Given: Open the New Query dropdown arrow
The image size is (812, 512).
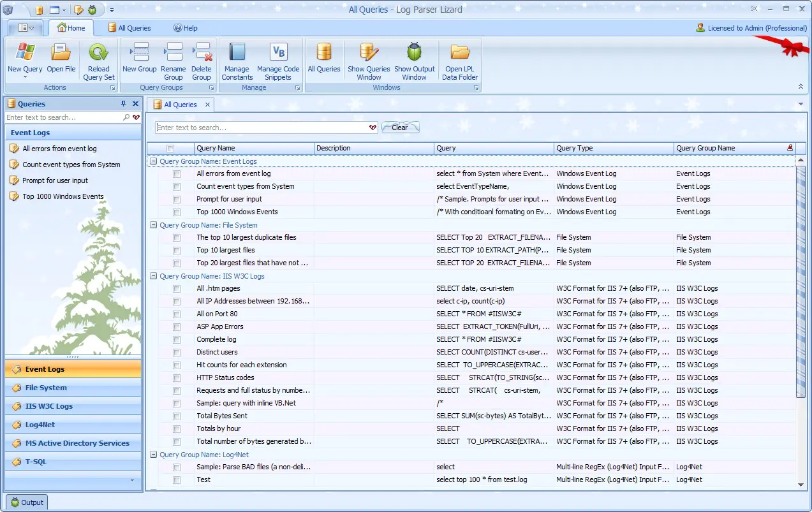Looking at the screenshot, I should [25, 77].
